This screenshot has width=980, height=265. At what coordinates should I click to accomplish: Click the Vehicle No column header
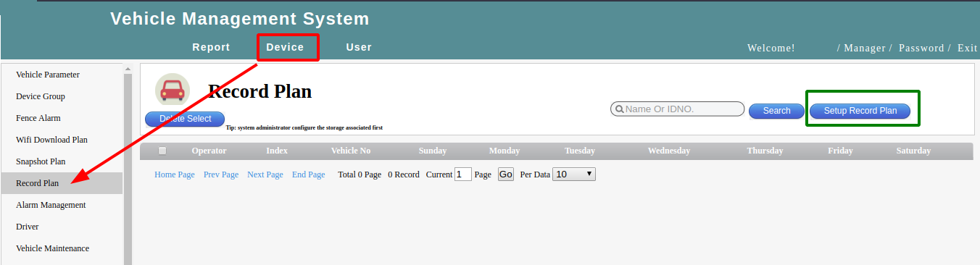tap(351, 151)
